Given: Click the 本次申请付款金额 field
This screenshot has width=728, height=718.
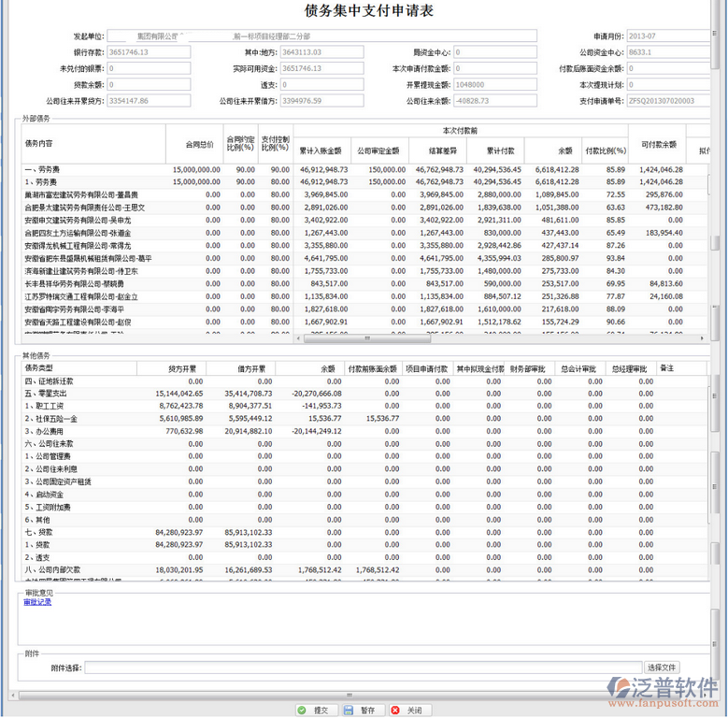Looking at the screenshot, I should pyautogui.click(x=492, y=68).
